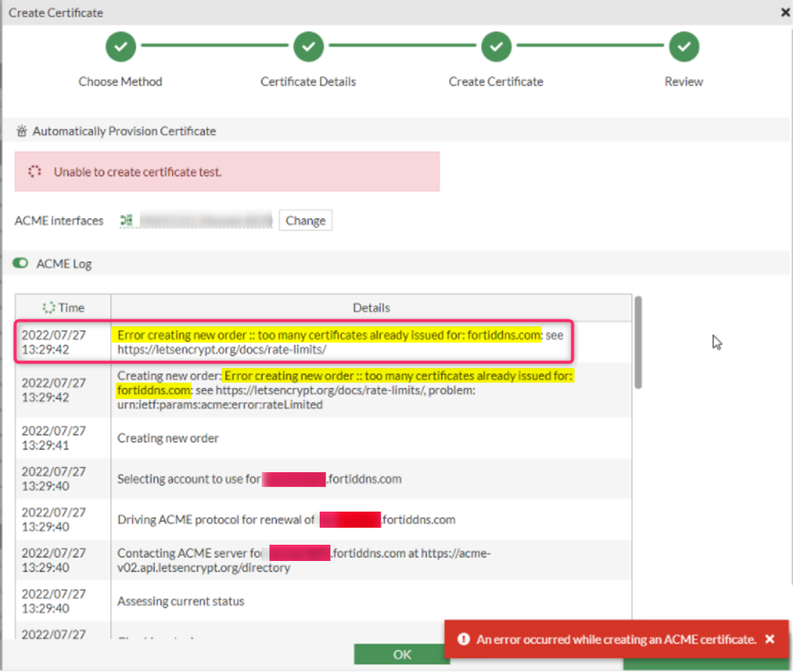Screen dimensions: 793x672
Task: Click the error toast message text
Action: 616,639
